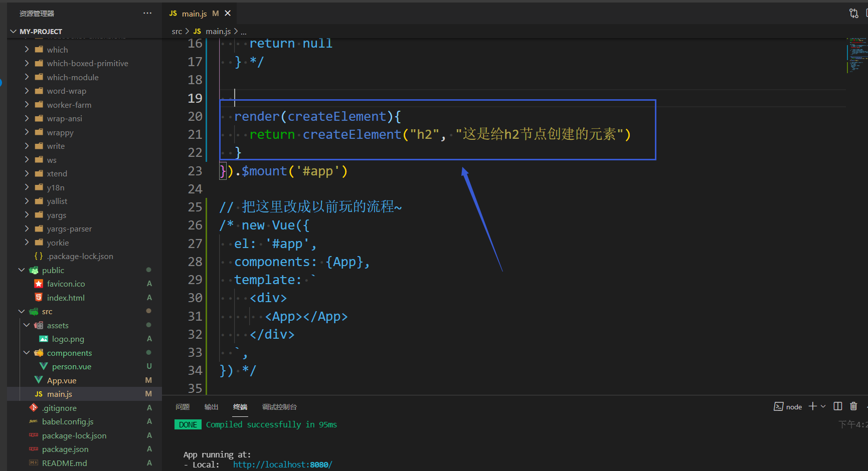Click the babel.config.js babel icon
868x471 pixels.
[x=34, y=421]
